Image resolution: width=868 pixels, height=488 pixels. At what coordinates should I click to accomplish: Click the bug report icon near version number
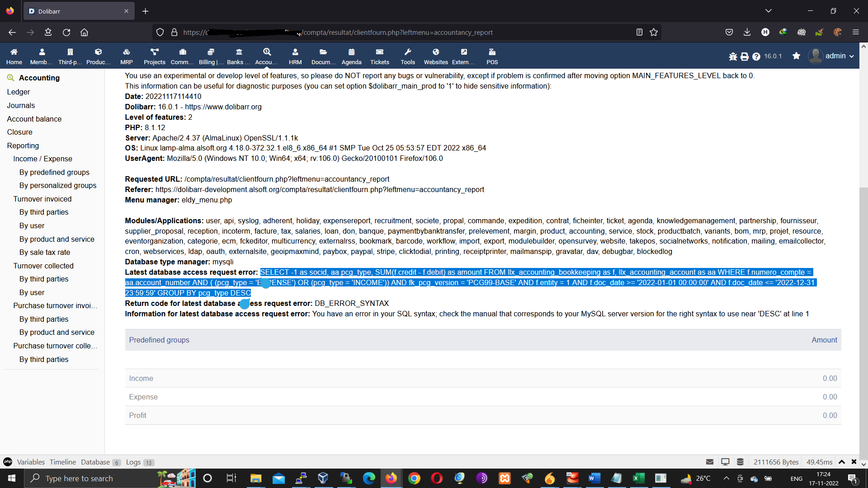coord(733,56)
